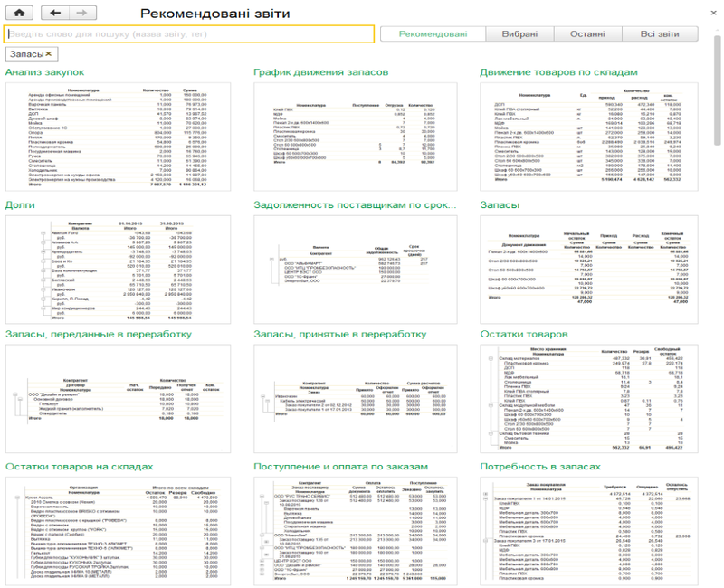Open Потребность в запасах report link
Image resolution: width=724 pixels, height=588 pixels.
coord(540,467)
